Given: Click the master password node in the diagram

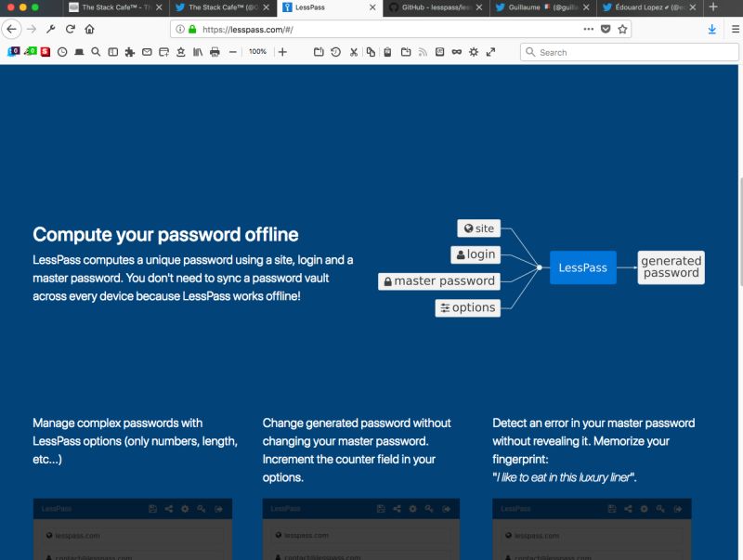Looking at the screenshot, I should tap(438, 280).
